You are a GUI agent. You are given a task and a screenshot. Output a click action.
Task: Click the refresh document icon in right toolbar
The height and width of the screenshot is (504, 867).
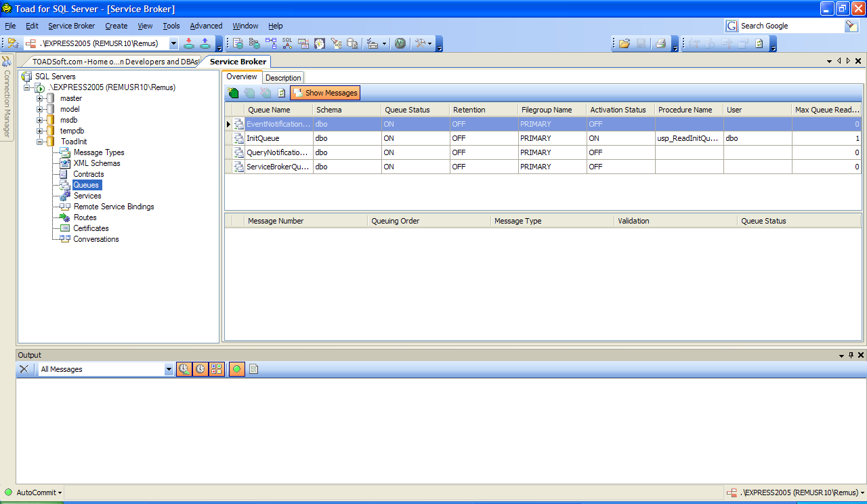pos(759,43)
